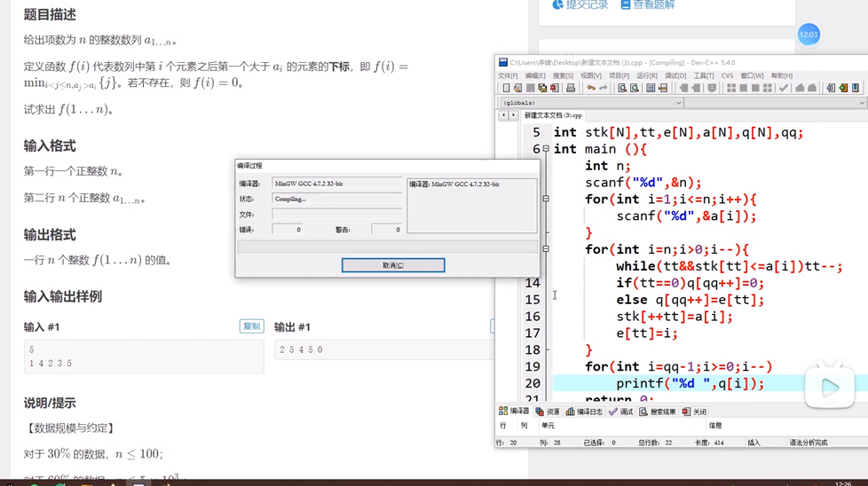Screen dimensions: 868x486
Task: Click the left tab scroll arrow
Action: [503, 115]
